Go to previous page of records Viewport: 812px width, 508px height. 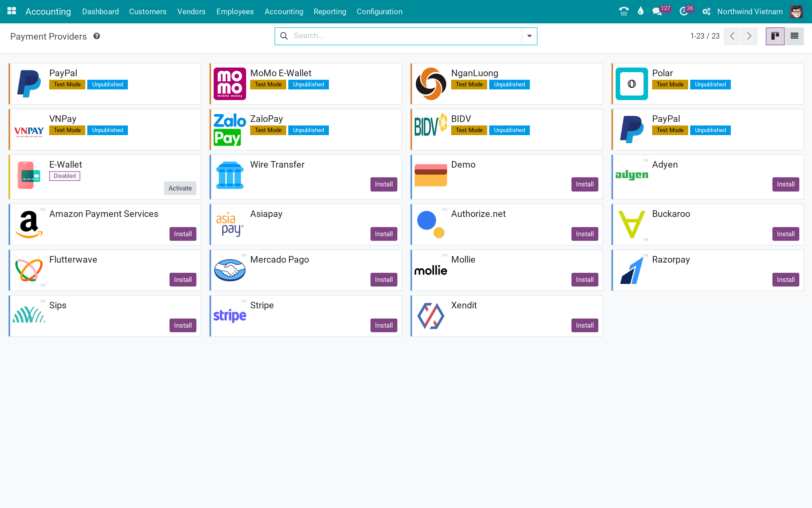[732, 36]
